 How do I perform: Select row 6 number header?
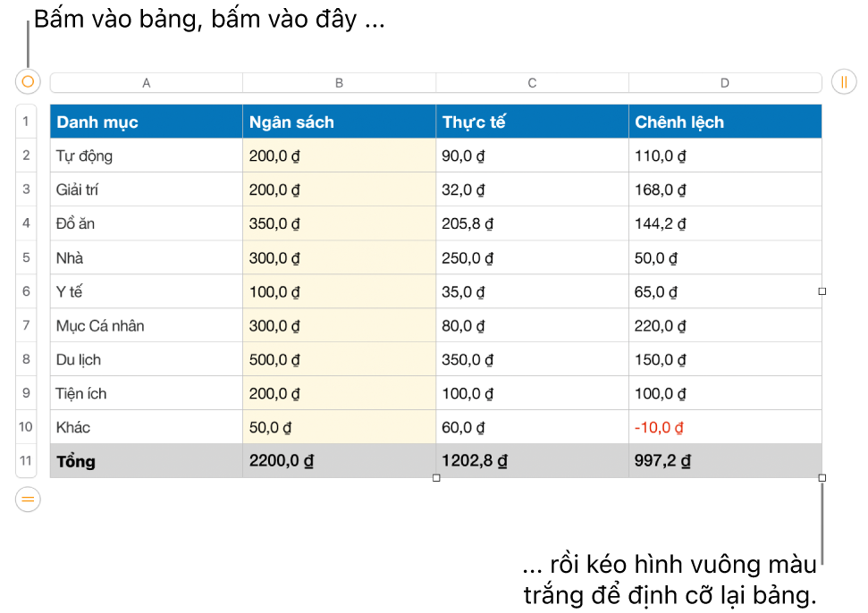coord(26,291)
